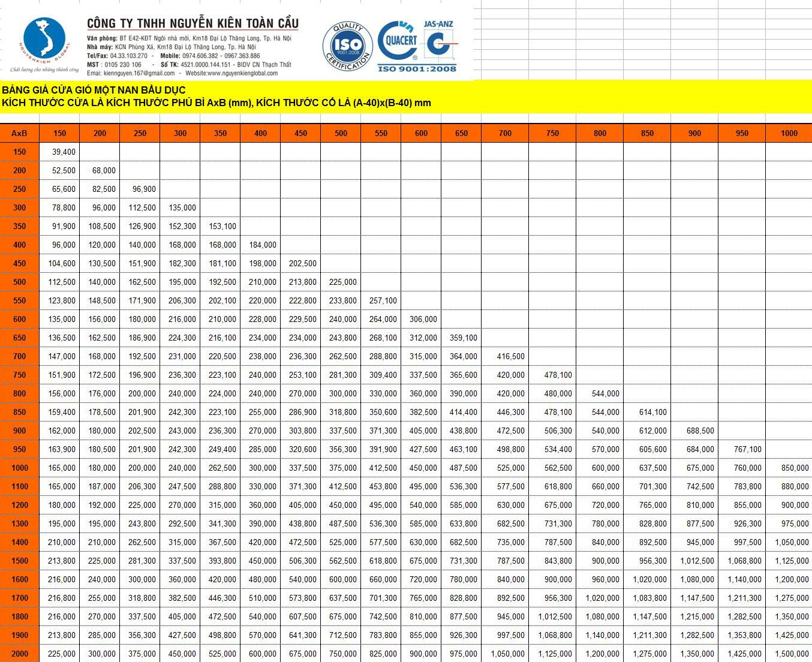Viewport: 812px width, 662px height.
Task: Select the bank account number 4521.0000.144.151
Action: tap(206, 65)
